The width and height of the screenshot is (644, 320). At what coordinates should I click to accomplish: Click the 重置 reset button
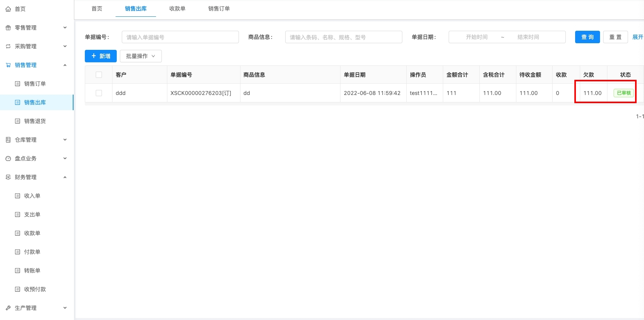[616, 37]
